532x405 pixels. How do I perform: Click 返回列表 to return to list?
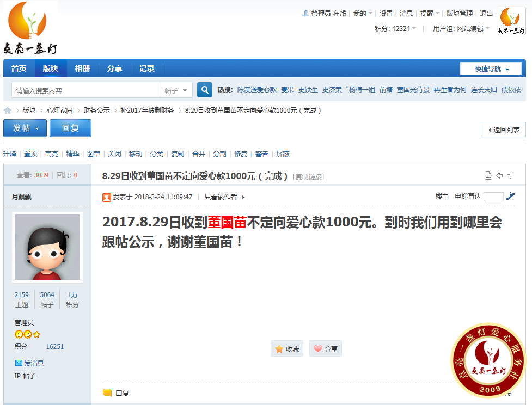click(503, 130)
